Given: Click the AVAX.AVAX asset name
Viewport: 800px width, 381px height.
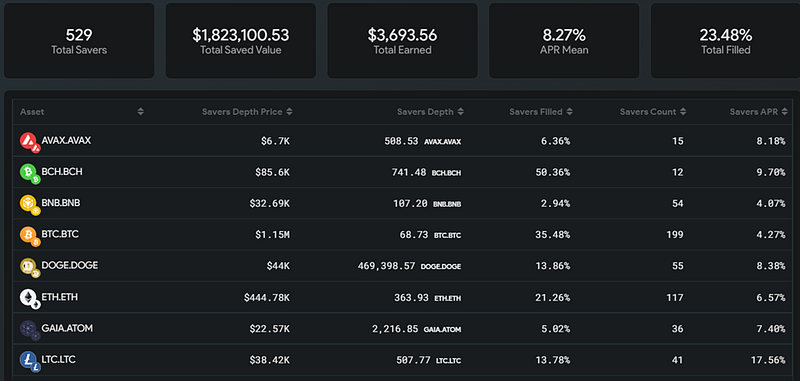Looking at the screenshot, I should pyautogui.click(x=66, y=140).
